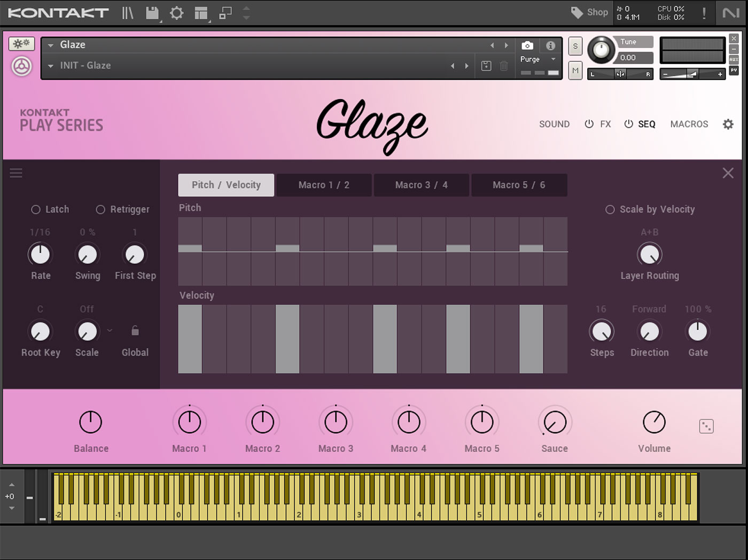Open the Kontakt library browser icon
This screenshot has height=560, width=748.
point(127,13)
